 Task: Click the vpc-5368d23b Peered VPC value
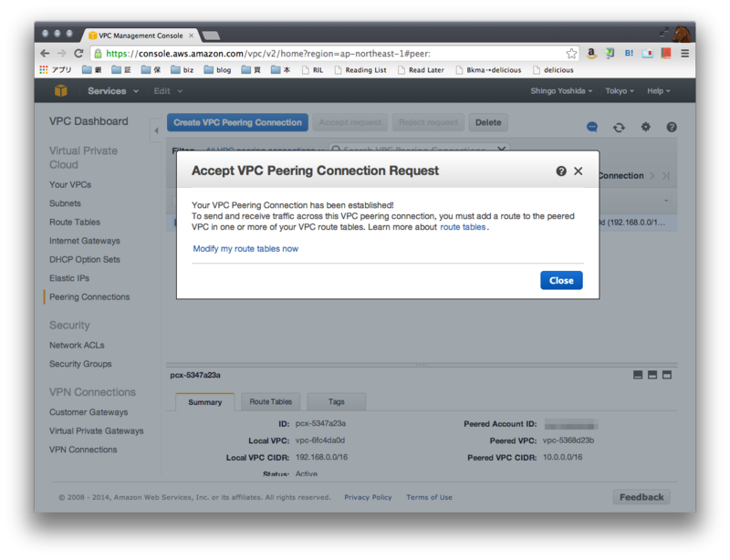[568, 441]
